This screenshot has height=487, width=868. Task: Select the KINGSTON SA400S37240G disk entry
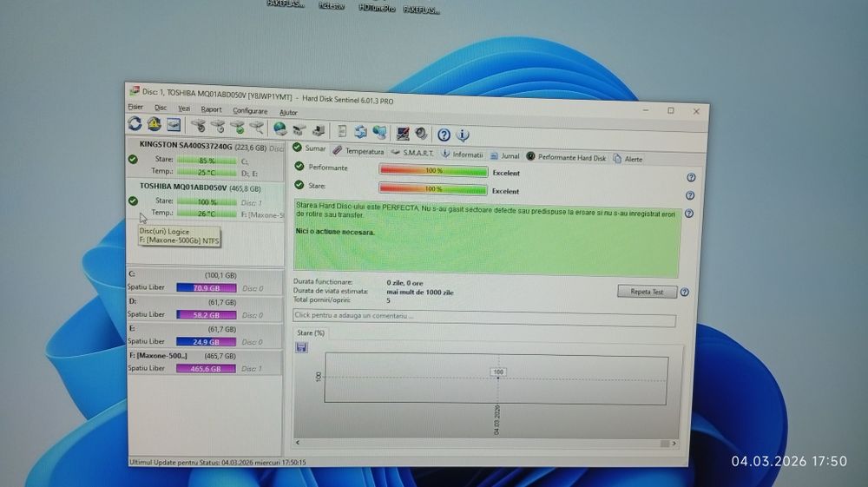click(x=206, y=159)
